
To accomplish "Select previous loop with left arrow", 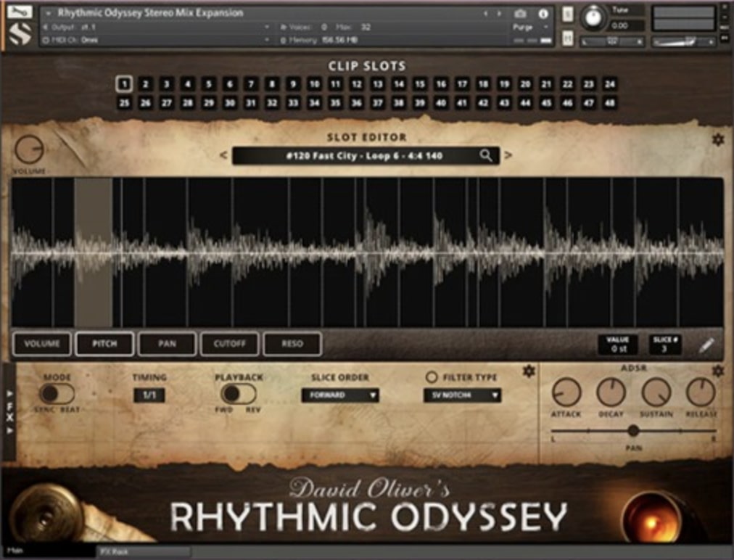I will coord(223,155).
